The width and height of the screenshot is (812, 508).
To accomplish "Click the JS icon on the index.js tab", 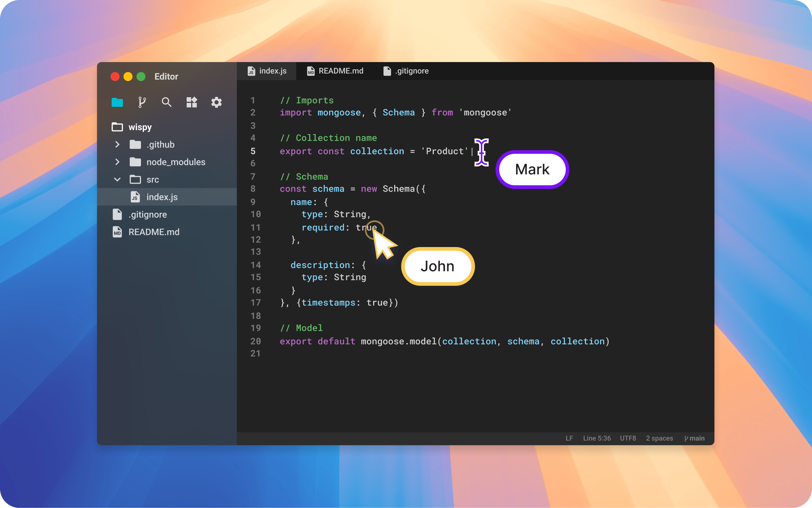I will point(251,71).
